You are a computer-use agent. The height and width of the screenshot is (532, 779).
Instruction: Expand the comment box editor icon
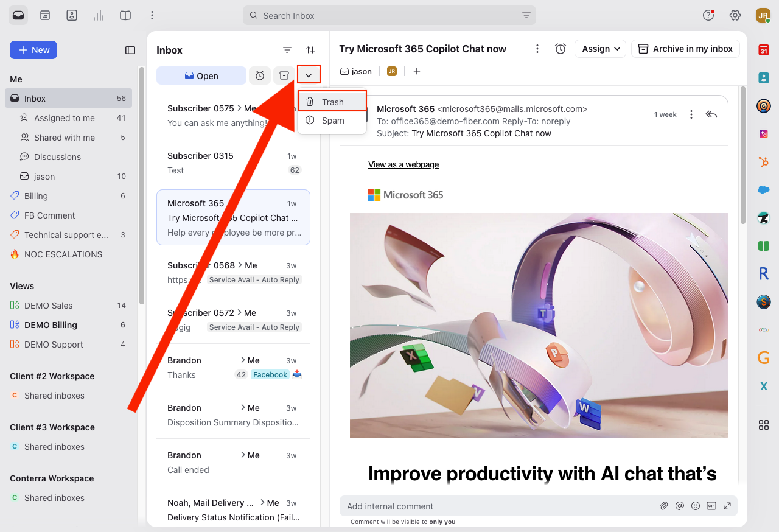(727, 506)
